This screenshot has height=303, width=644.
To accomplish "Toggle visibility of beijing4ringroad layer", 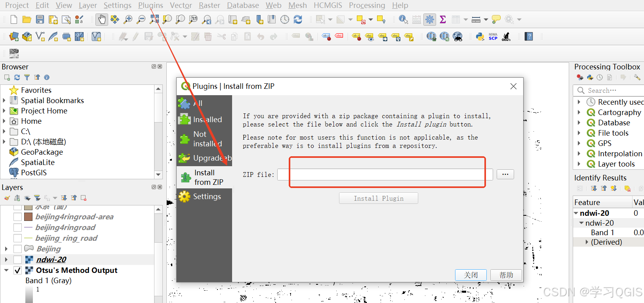I will pyautogui.click(x=17, y=228).
